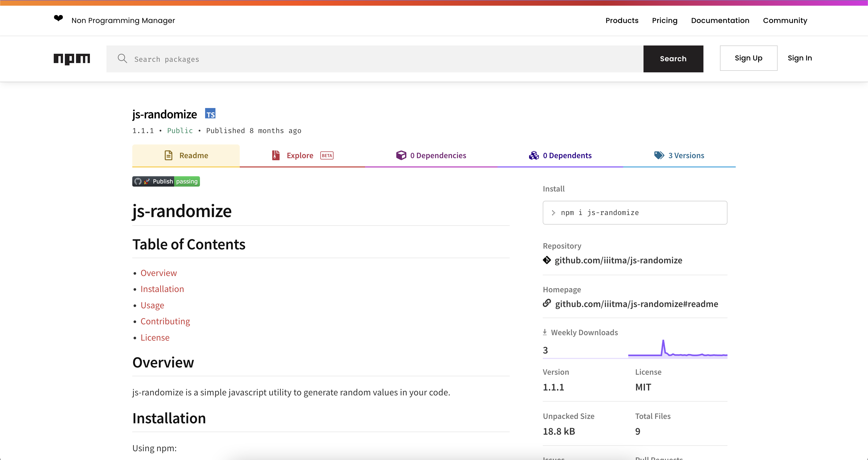
Task: Switch to the 3 Versions tab
Action: click(679, 156)
